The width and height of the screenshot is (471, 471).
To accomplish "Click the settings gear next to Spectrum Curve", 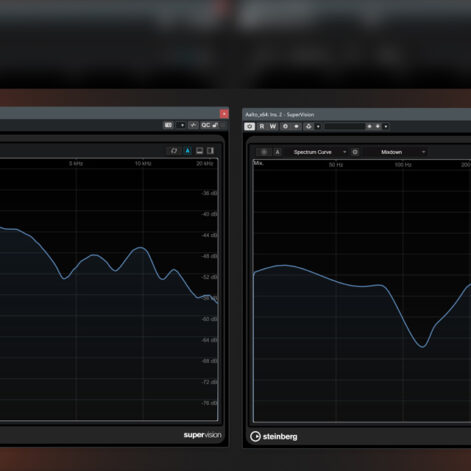I will 355,152.
